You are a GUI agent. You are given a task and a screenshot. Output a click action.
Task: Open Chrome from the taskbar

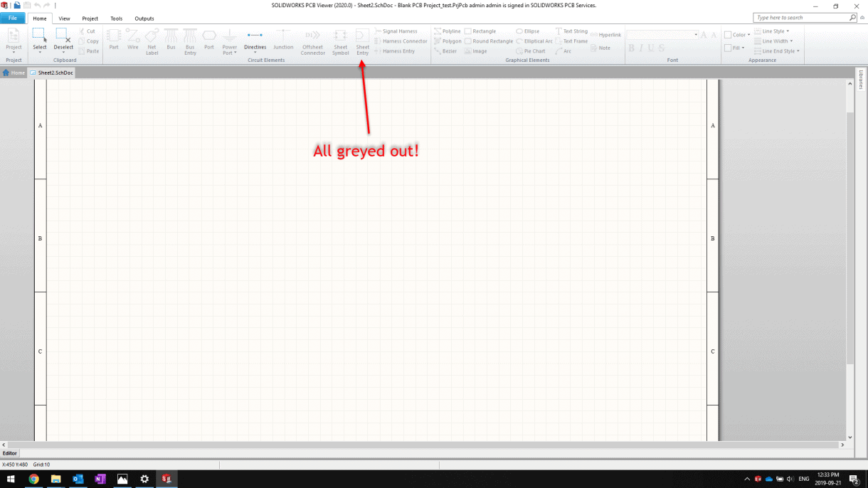point(33,479)
